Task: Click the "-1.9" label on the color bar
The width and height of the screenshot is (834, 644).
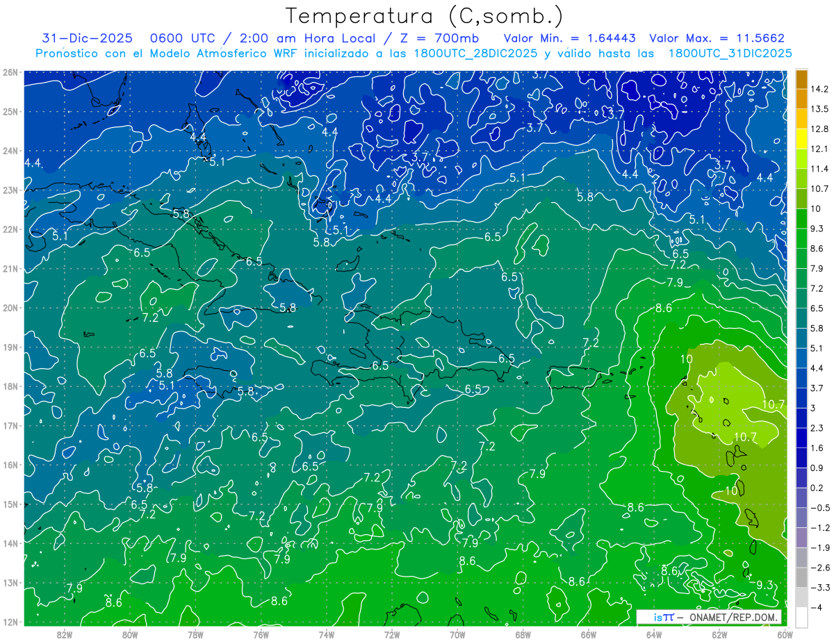Action: (819, 547)
